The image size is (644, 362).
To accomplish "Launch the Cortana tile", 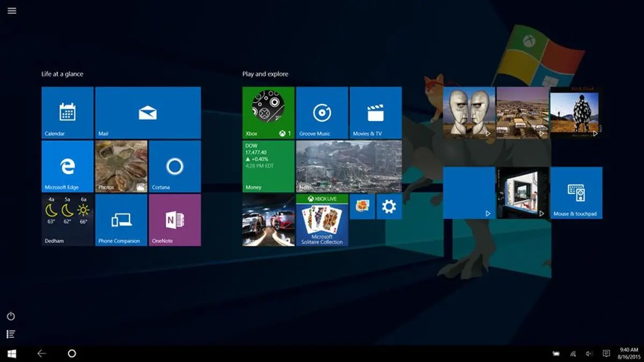I will pos(175,166).
